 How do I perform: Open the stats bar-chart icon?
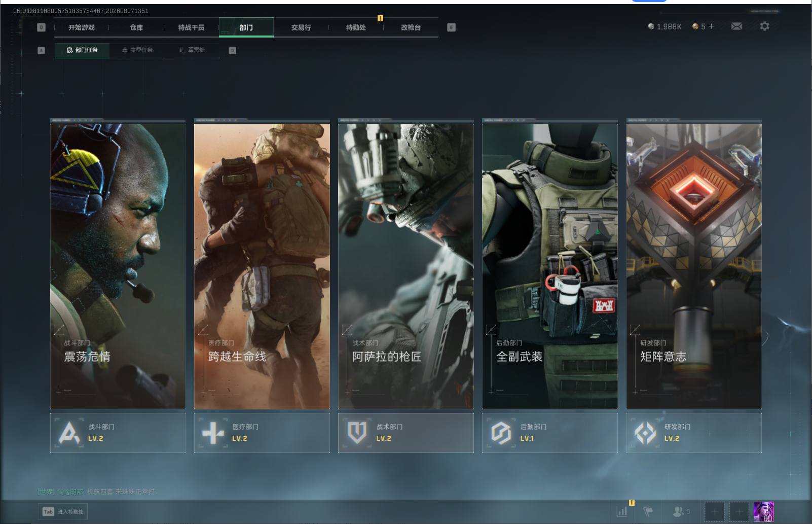pyautogui.click(x=622, y=512)
